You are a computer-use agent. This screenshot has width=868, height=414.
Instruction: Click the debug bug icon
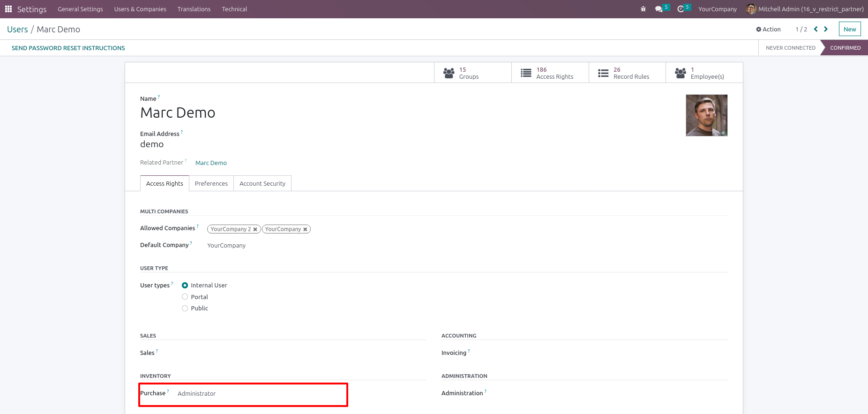tap(643, 9)
